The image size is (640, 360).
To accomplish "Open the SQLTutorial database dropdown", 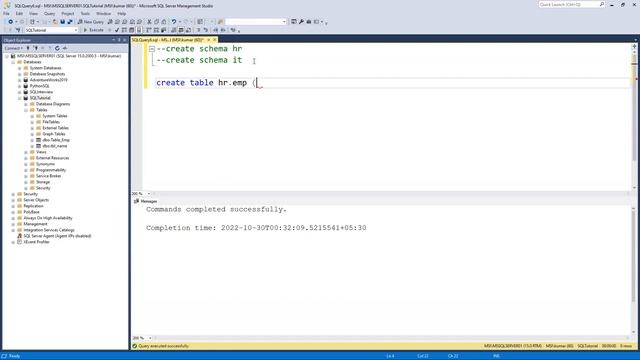I will tap(76, 30).
